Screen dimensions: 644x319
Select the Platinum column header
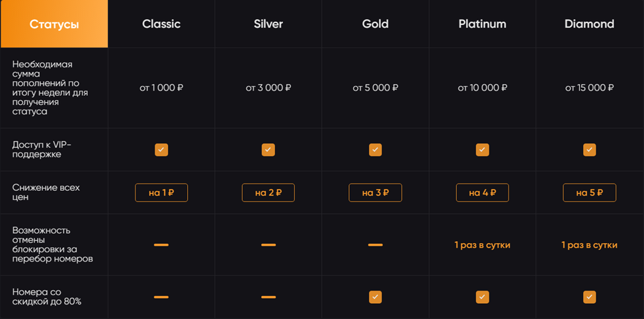coord(482,24)
